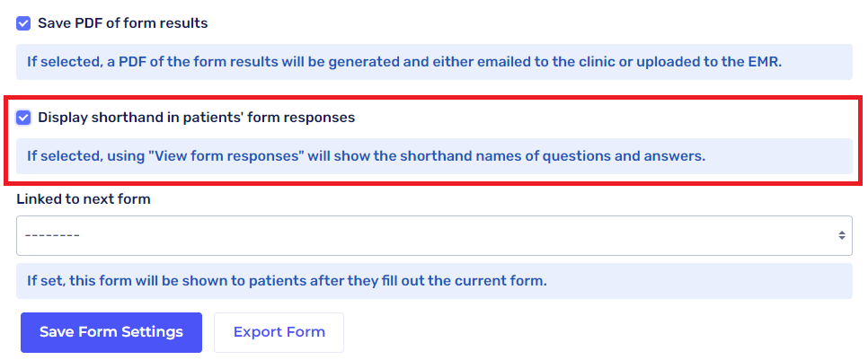Viewport: 868px width, 360px height.
Task: Uncheck the Save PDF of form results checkbox
Action: coord(24,23)
